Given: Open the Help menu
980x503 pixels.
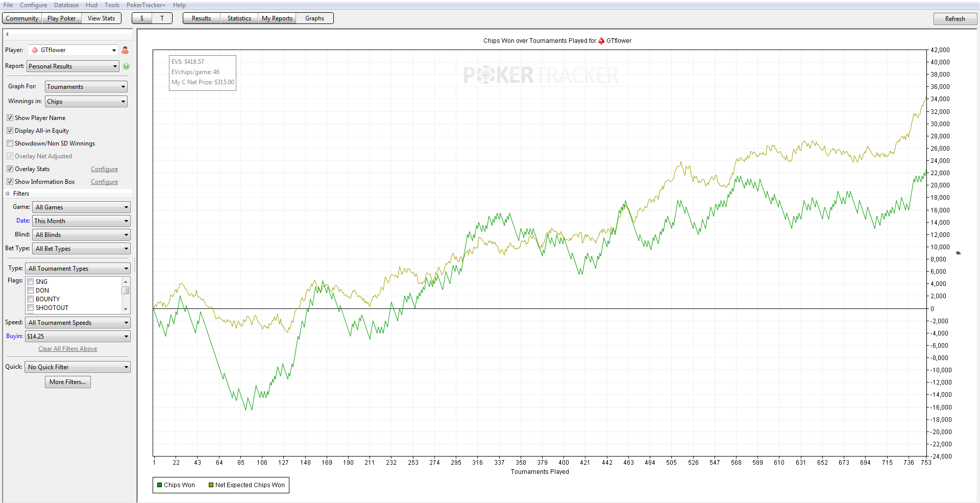Looking at the screenshot, I should point(179,5).
